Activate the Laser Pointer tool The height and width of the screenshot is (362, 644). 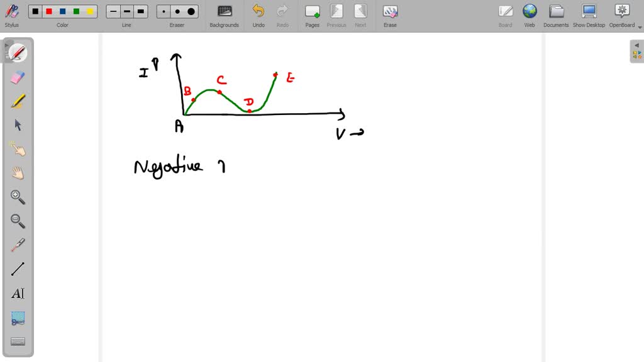(18, 245)
